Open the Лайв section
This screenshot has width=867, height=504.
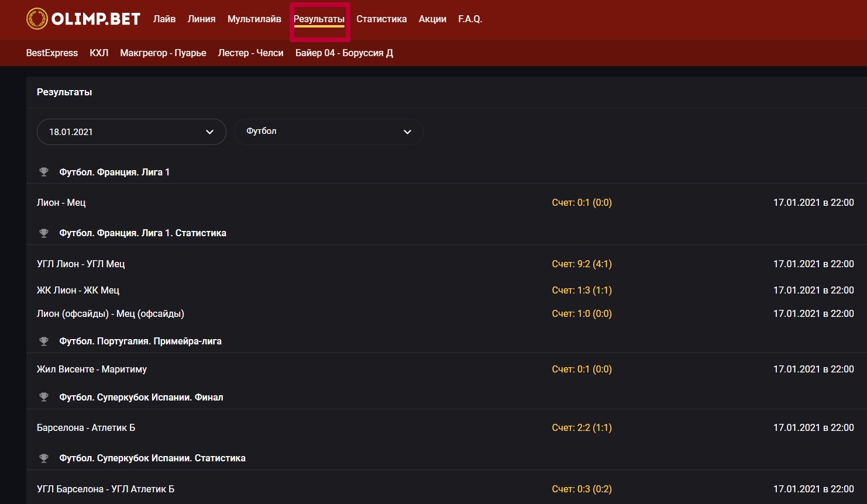click(x=164, y=19)
